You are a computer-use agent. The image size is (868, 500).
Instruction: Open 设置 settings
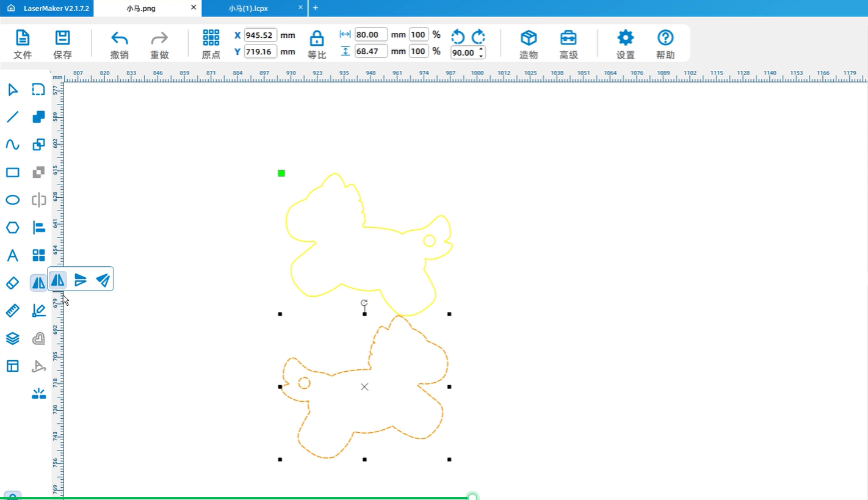(626, 45)
